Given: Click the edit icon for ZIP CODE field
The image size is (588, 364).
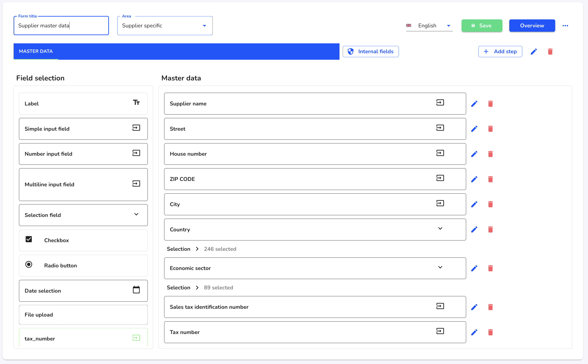Looking at the screenshot, I should click(474, 179).
